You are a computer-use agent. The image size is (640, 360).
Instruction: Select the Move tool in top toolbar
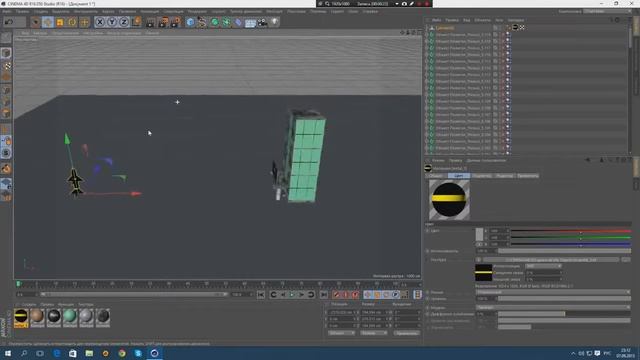[48, 22]
